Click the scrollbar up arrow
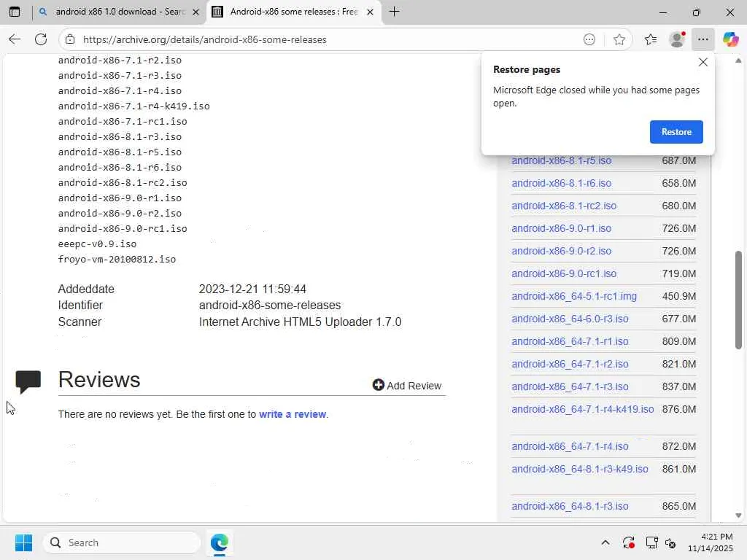 coord(738,61)
